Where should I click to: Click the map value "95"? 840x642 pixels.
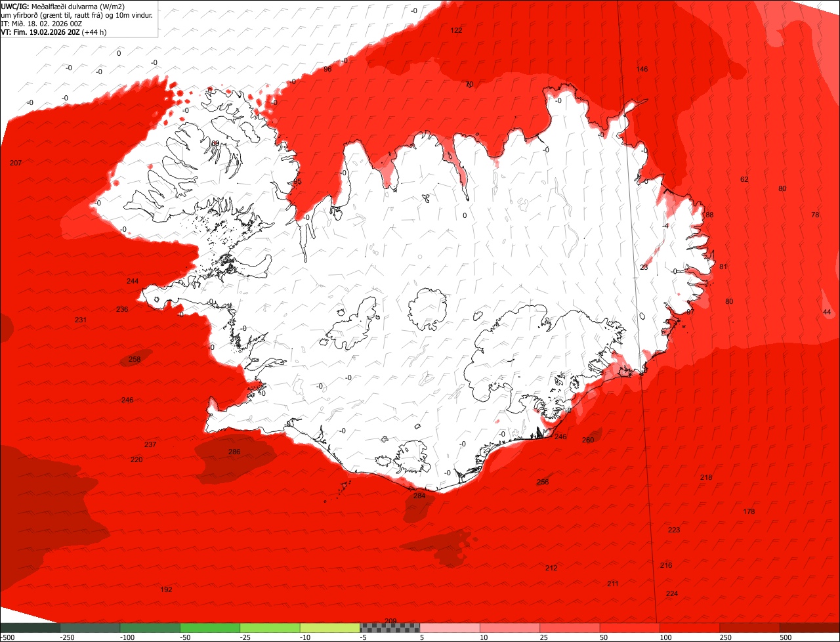tap(297, 182)
